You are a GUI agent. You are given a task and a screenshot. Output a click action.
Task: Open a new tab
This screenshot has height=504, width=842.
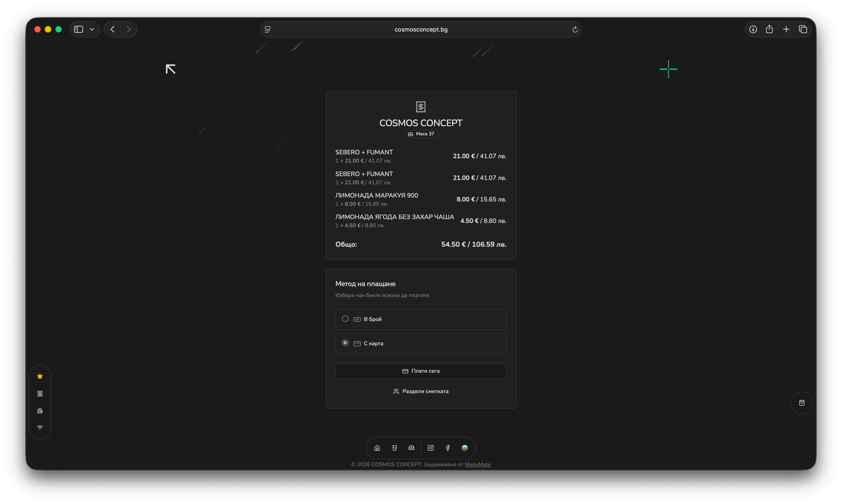(x=786, y=29)
